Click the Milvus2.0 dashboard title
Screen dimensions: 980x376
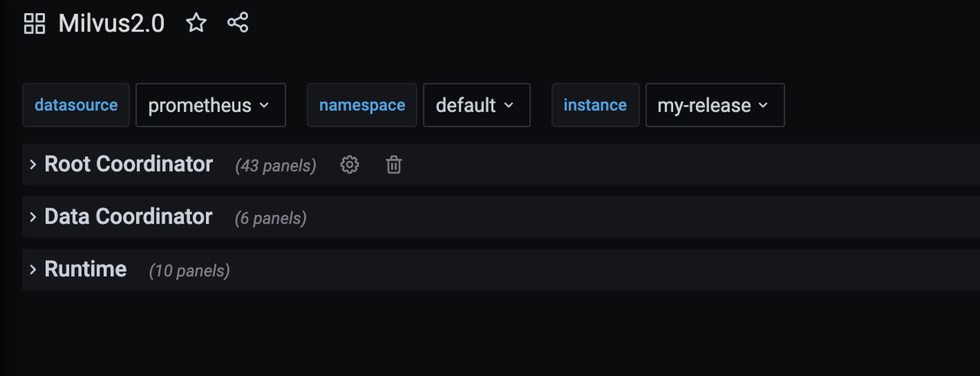(112, 24)
